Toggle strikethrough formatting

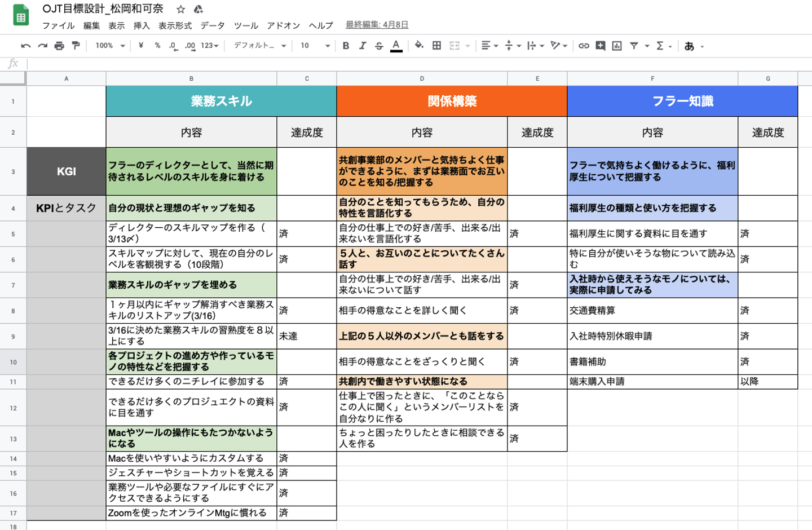(379, 46)
